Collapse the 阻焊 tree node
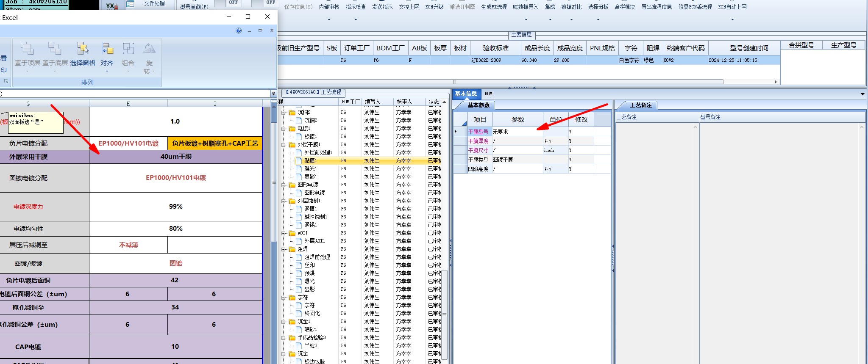The height and width of the screenshot is (364, 868). coord(284,249)
